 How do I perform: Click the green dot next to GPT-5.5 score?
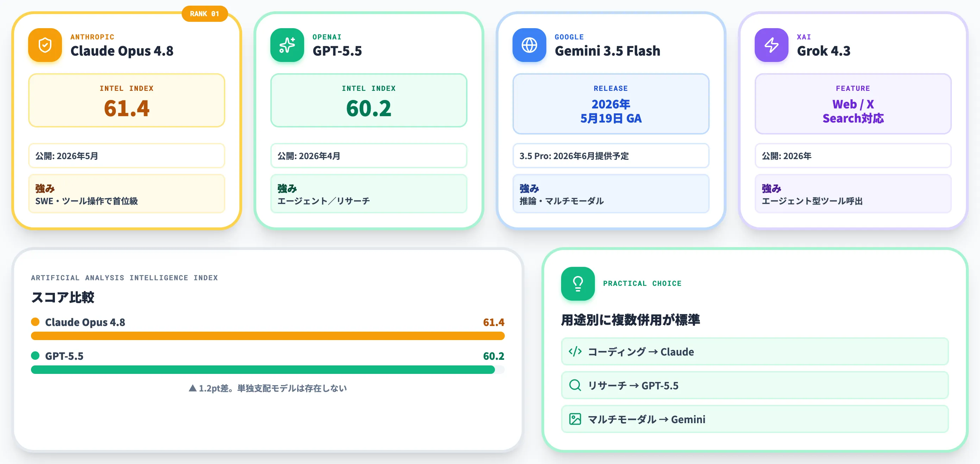(x=35, y=356)
